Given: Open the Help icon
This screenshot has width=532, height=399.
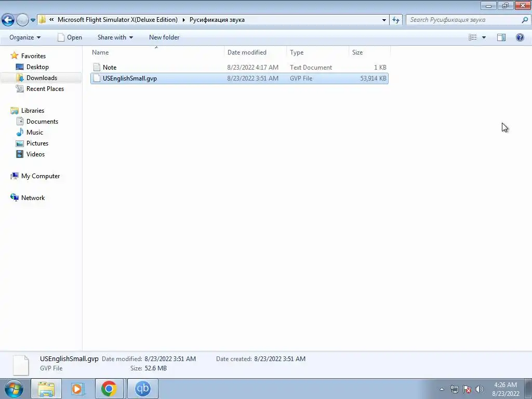Looking at the screenshot, I should tap(520, 37).
